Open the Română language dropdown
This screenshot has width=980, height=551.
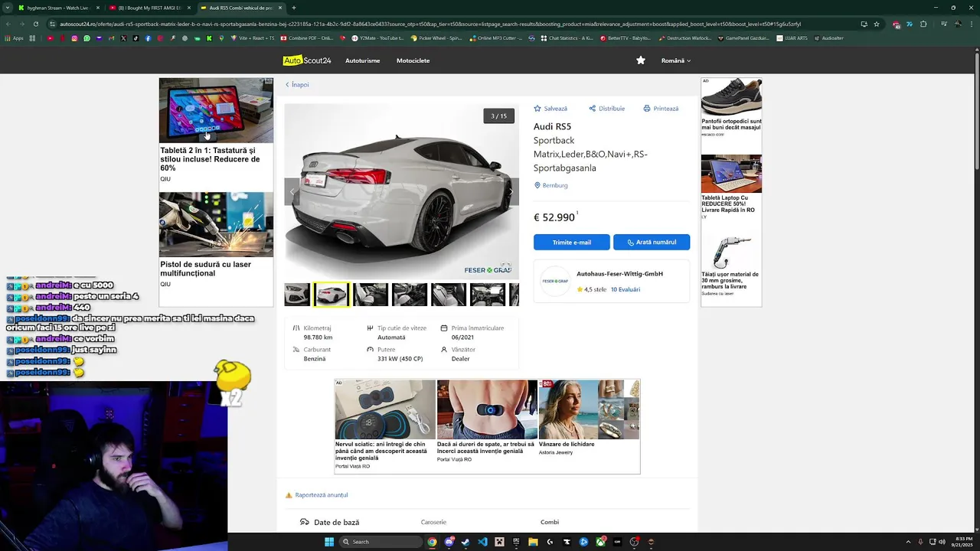coord(676,60)
